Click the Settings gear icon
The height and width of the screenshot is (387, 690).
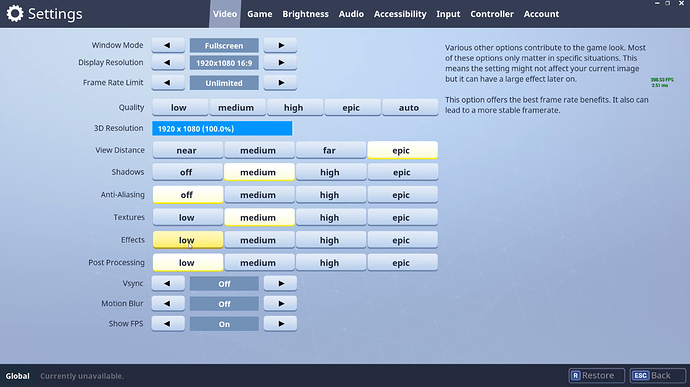(15, 14)
